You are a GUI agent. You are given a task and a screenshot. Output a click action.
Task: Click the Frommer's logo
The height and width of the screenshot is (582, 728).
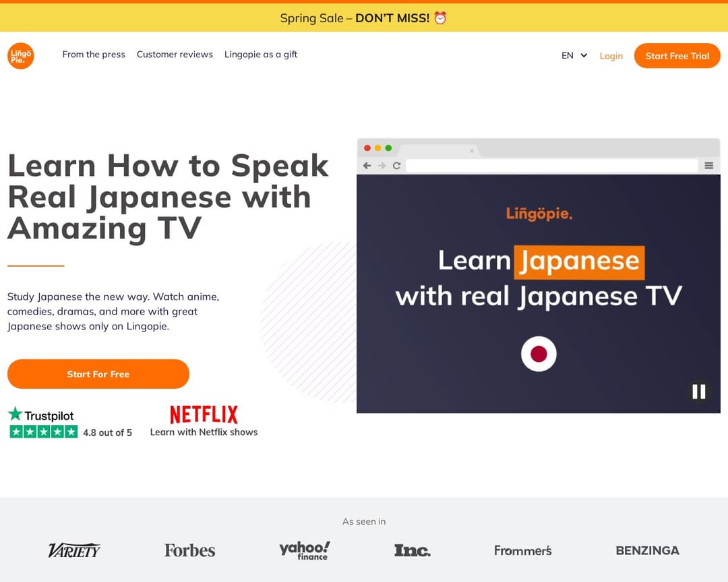523,550
